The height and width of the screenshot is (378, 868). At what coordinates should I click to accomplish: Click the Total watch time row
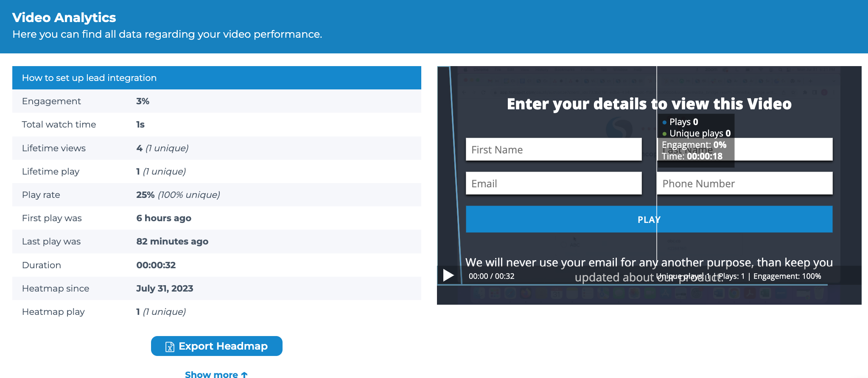[217, 125]
